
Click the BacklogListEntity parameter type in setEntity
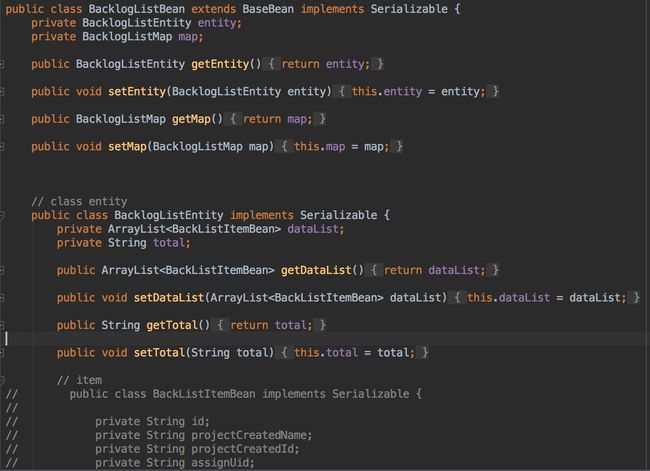226,92
